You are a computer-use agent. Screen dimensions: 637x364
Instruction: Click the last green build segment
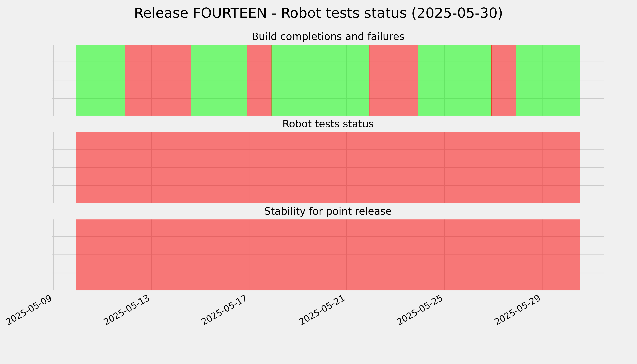click(548, 80)
